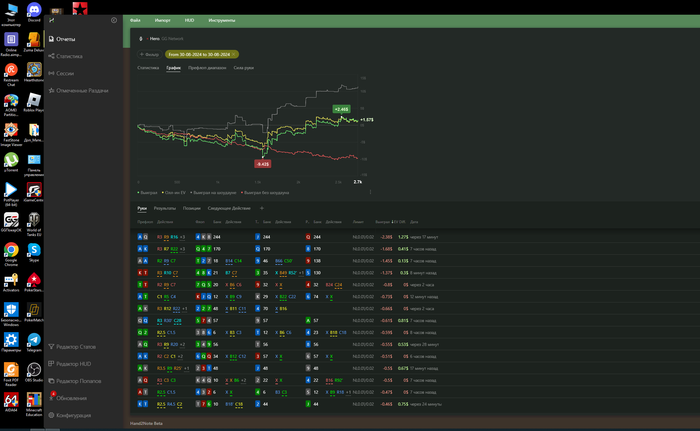The image size is (700, 431).
Task: Select the Результаты tab
Action: 165,208
